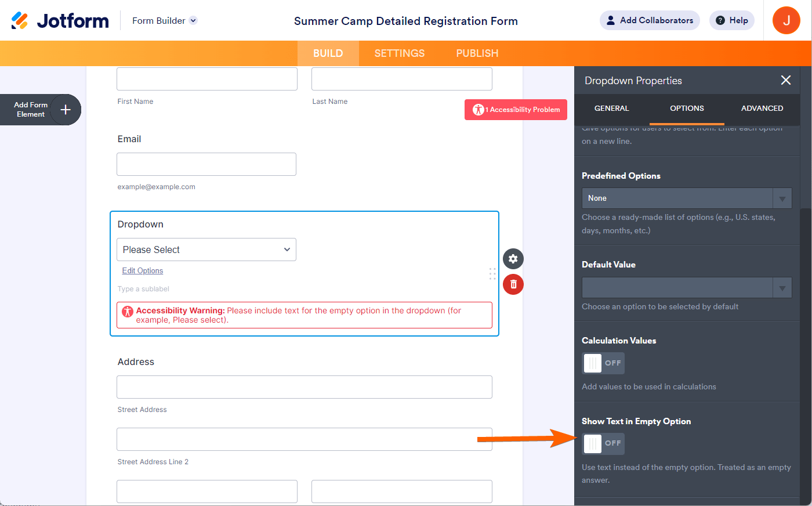The width and height of the screenshot is (812, 506).
Task: Close the Dropdown Properties panel
Action: 786,80
